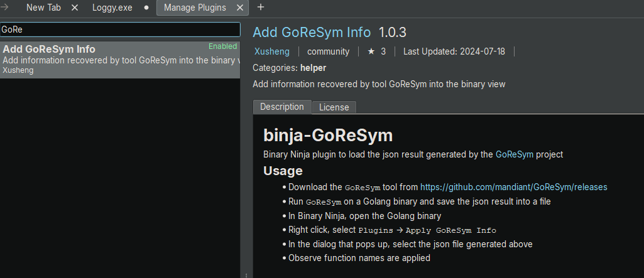Click the star rating icon
Screen dimensions: 644x278
click(x=371, y=51)
